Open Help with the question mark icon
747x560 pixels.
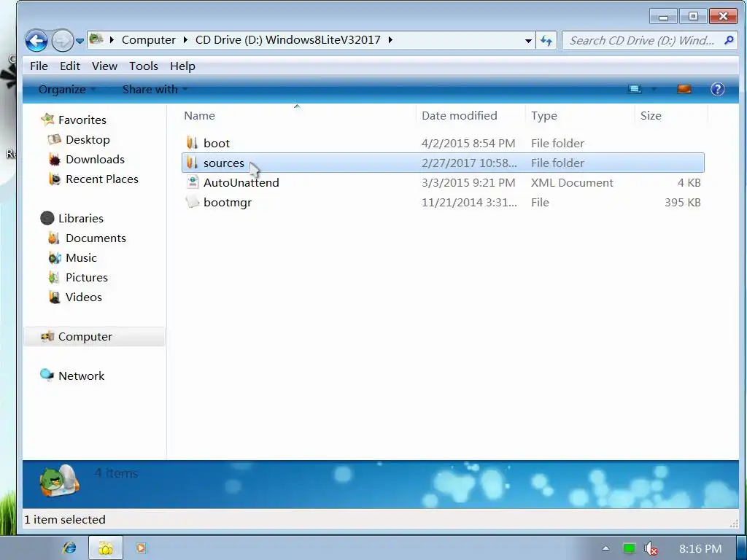(x=718, y=89)
